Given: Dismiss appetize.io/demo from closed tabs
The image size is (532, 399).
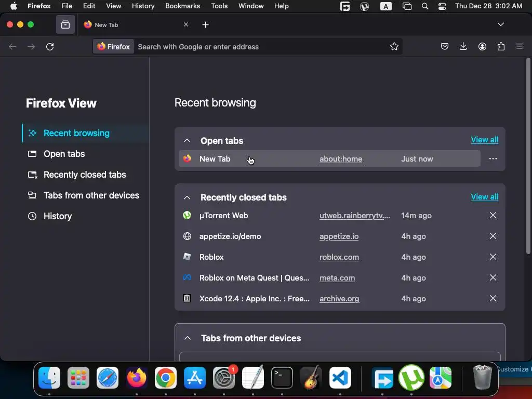Looking at the screenshot, I should point(493,236).
